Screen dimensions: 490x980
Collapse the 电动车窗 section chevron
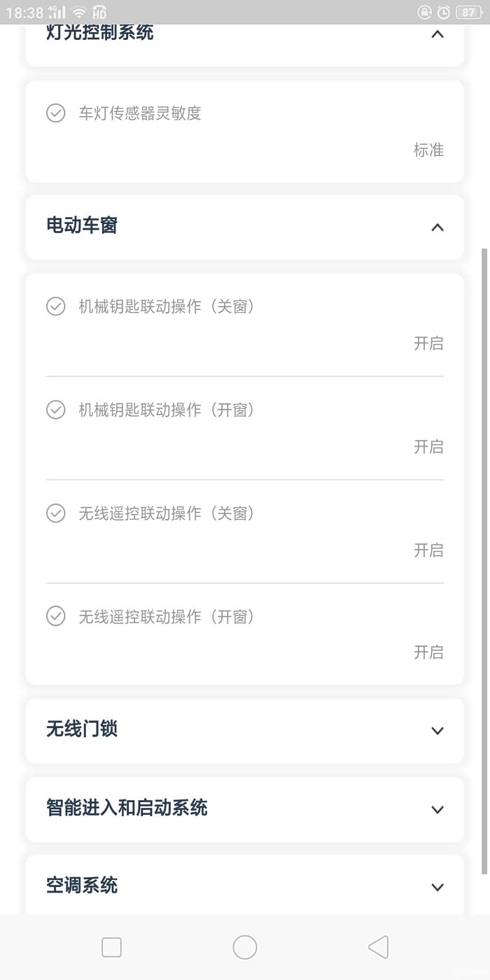(x=437, y=227)
